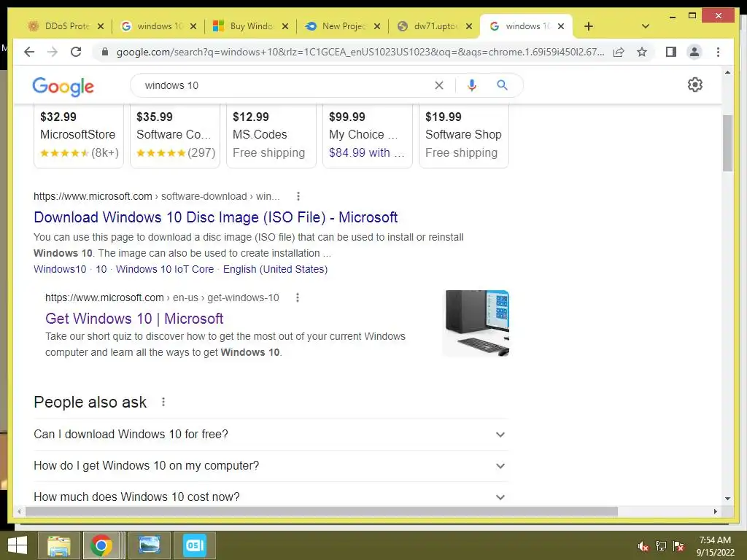Reload the current page
The height and width of the screenshot is (560, 747).
(76, 52)
